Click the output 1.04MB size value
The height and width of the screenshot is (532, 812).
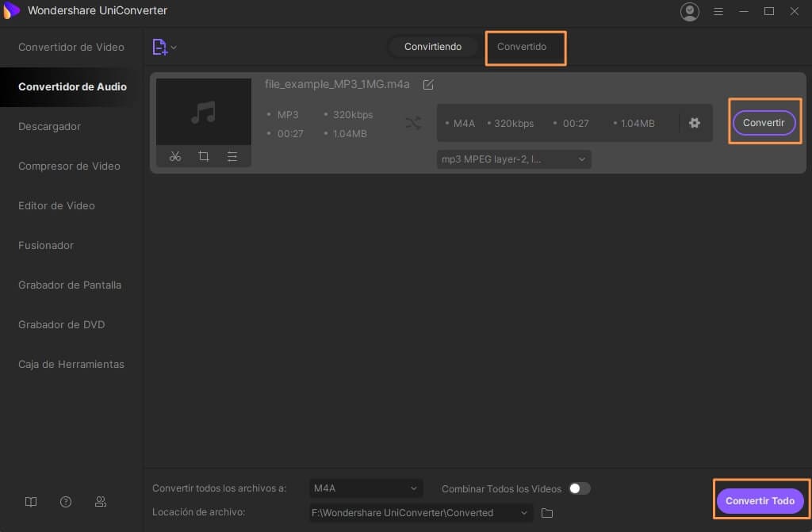(638, 123)
